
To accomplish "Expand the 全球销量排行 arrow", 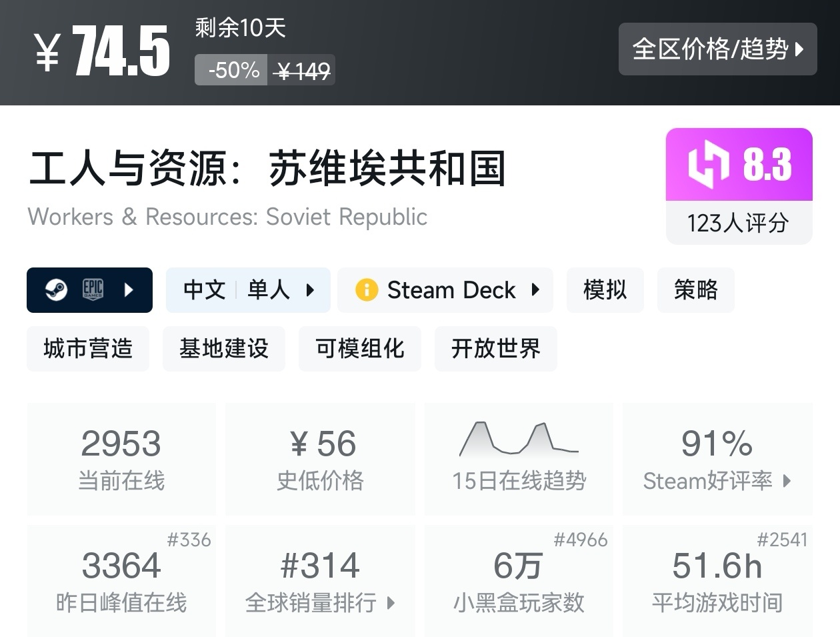I will point(391,603).
